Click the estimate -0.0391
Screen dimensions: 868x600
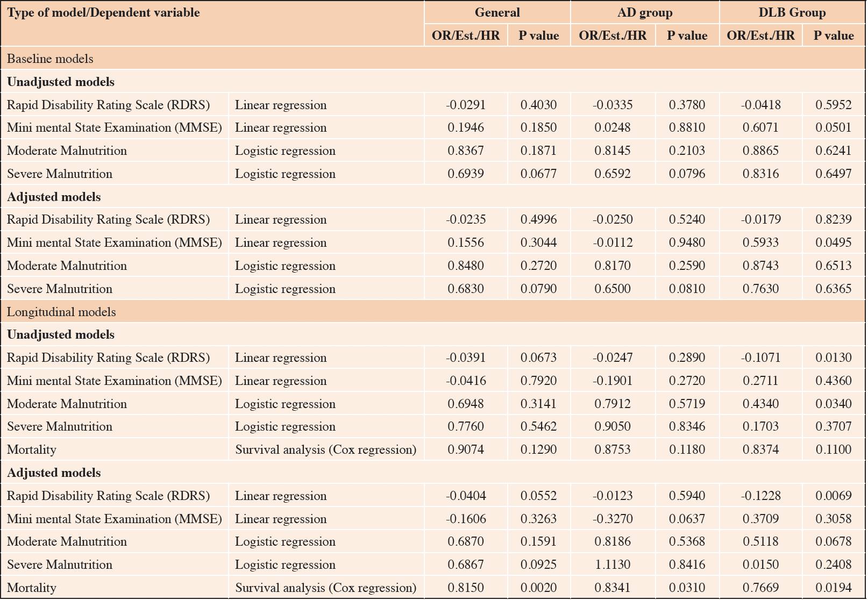click(466, 358)
